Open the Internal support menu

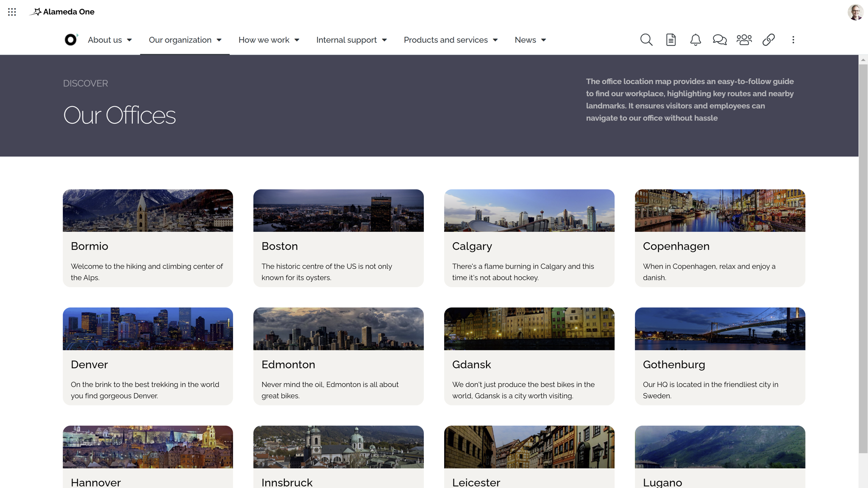pyautogui.click(x=346, y=40)
